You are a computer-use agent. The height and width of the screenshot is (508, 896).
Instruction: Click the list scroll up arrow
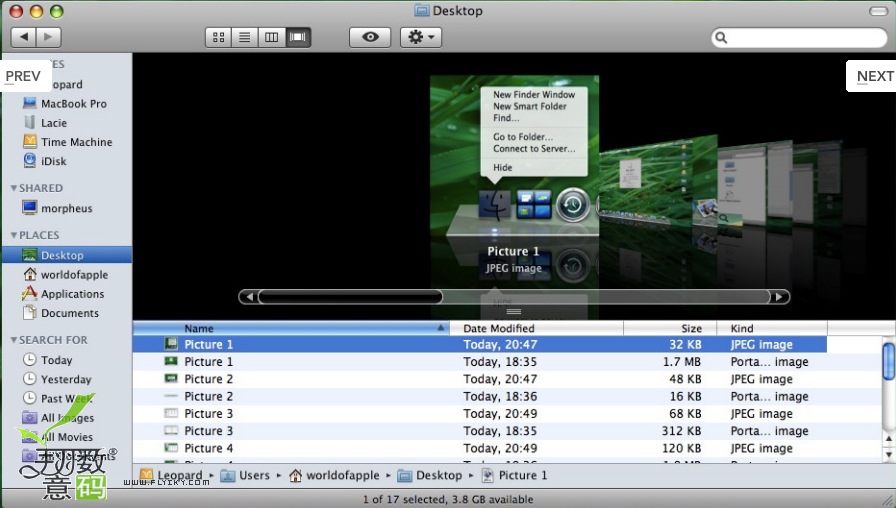point(889,439)
